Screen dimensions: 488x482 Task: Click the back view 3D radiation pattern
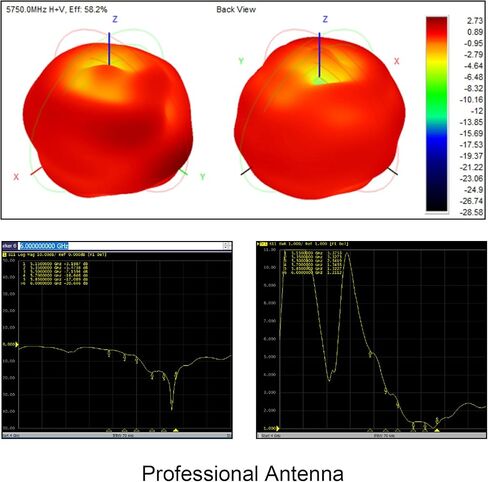319,118
